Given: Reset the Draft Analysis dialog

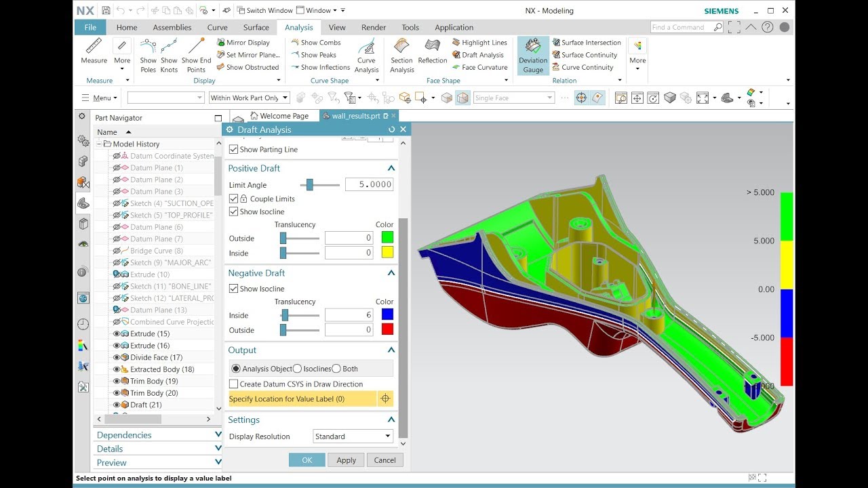Looking at the screenshot, I should (391, 129).
